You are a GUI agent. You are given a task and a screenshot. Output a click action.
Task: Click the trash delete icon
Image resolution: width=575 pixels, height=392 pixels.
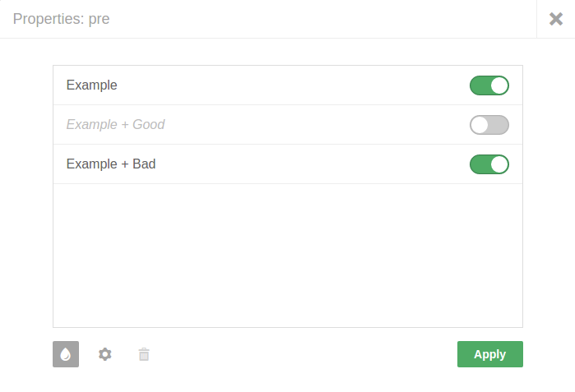[x=144, y=354]
